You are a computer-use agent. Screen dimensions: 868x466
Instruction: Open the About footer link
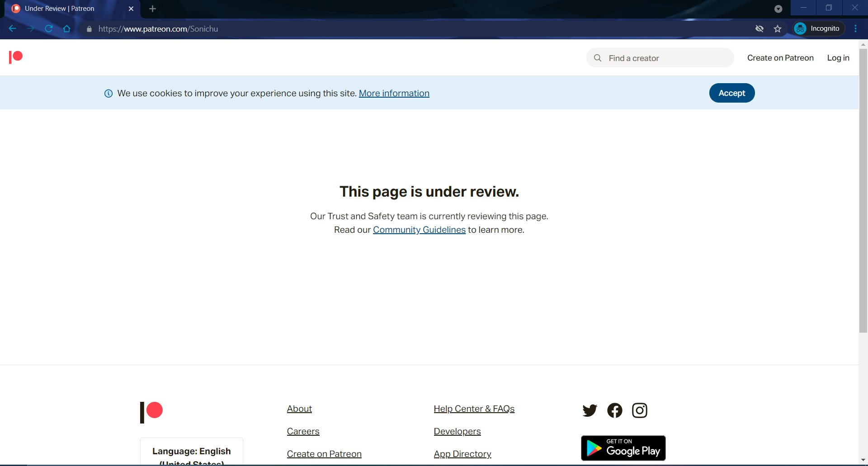299,409
